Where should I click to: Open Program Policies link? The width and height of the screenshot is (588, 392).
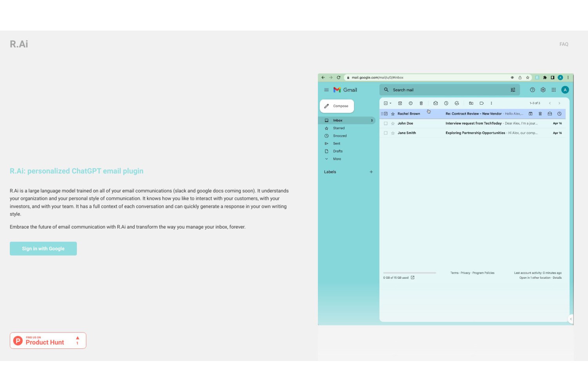click(483, 273)
